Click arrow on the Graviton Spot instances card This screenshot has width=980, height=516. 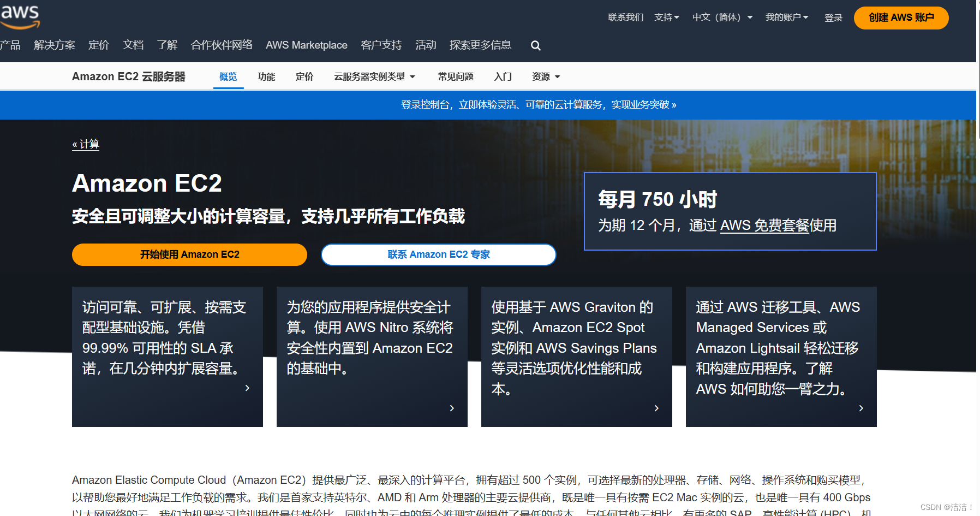pos(656,408)
